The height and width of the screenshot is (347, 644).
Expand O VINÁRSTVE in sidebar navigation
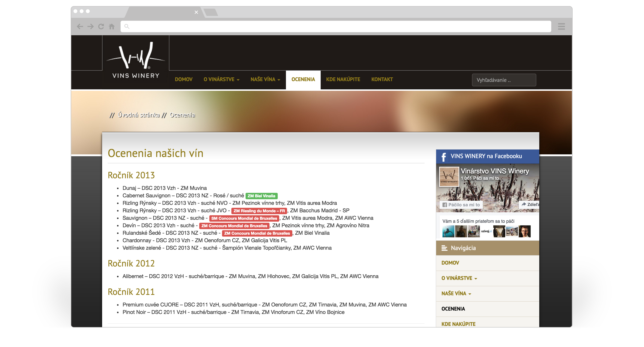click(459, 278)
